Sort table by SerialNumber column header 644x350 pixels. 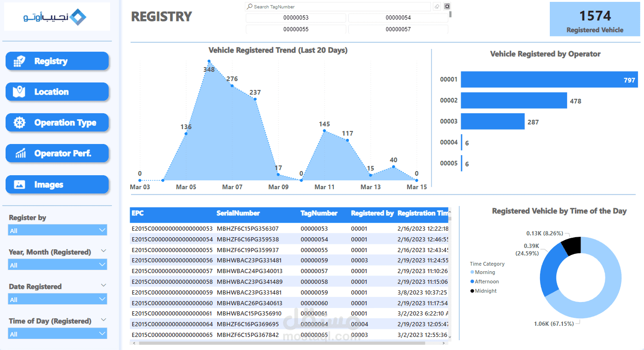click(238, 213)
